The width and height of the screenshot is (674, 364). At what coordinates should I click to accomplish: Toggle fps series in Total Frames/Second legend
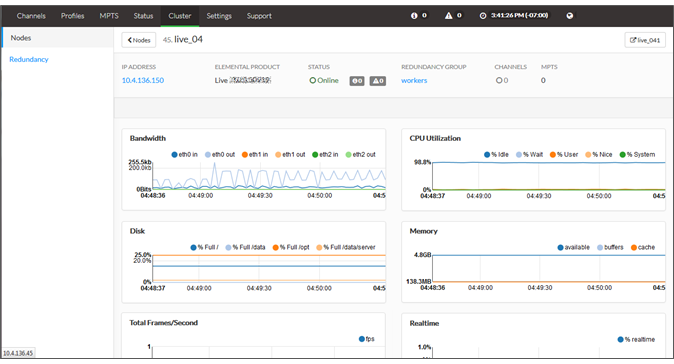point(366,339)
